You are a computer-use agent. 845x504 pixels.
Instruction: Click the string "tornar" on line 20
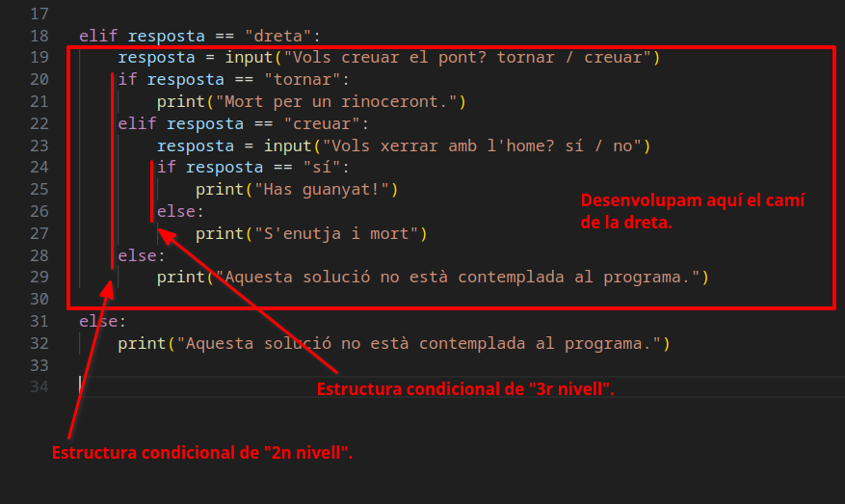coord(303,80)
